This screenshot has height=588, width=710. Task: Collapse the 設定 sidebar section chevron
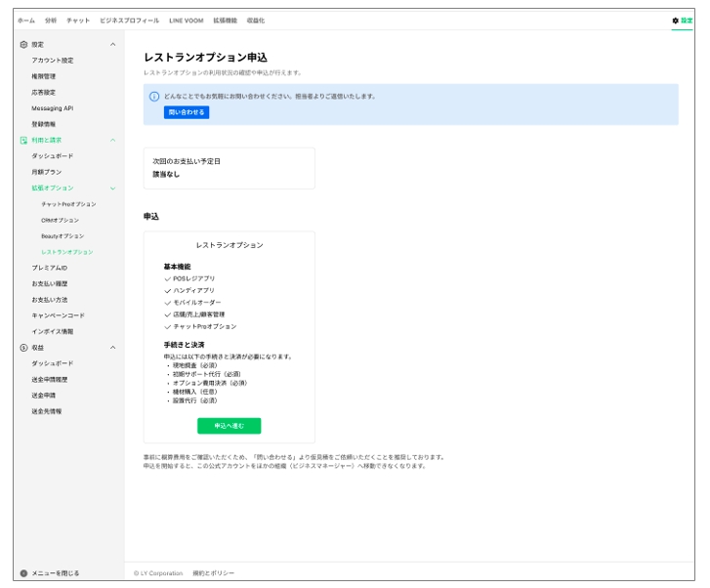(x=112, y=44)
